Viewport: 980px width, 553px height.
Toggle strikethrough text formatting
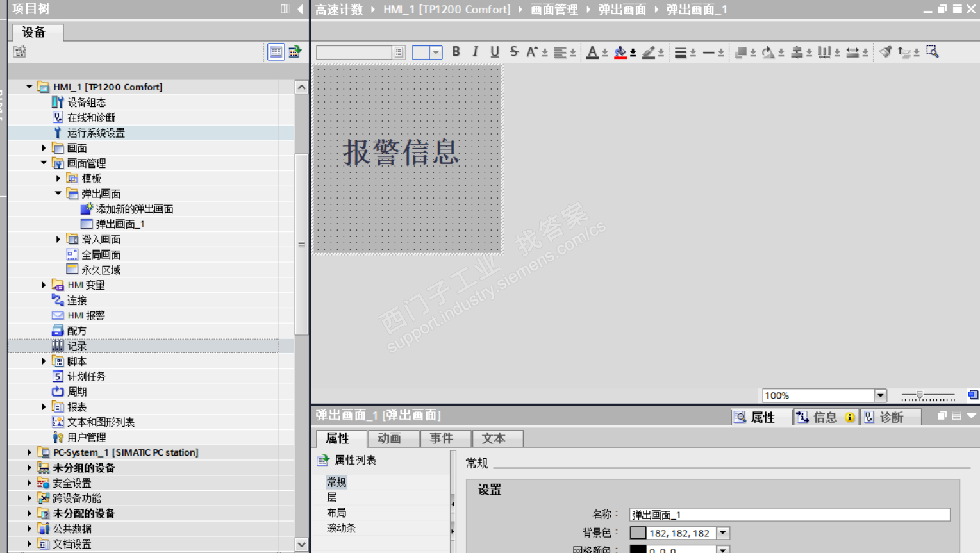pyautogui.click(x=514, y=52)
